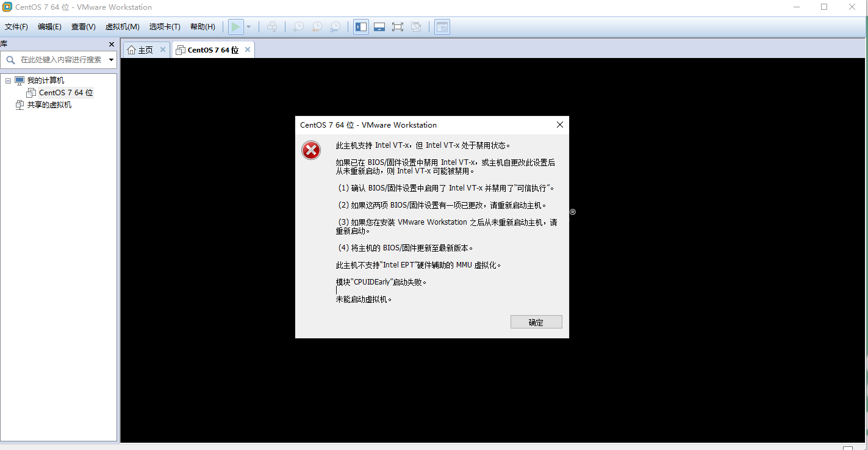Open the power options dropdown arrow beside the play button

tap(248, 27)
